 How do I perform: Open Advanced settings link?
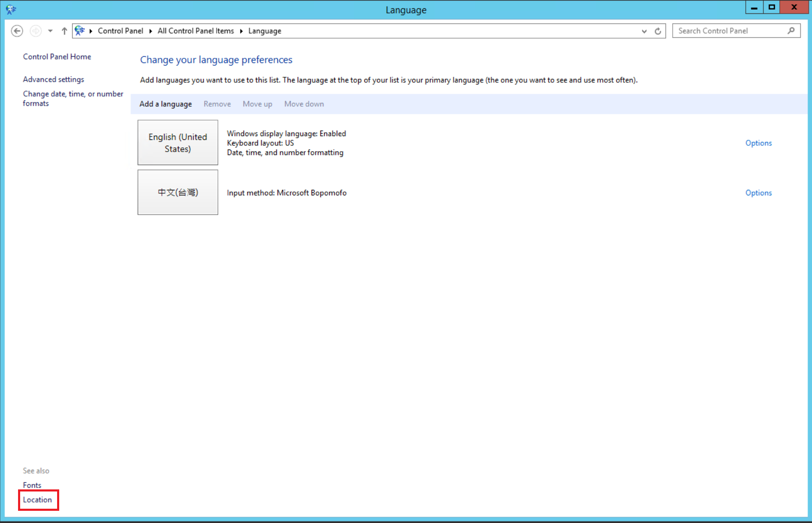pos(53,79)
